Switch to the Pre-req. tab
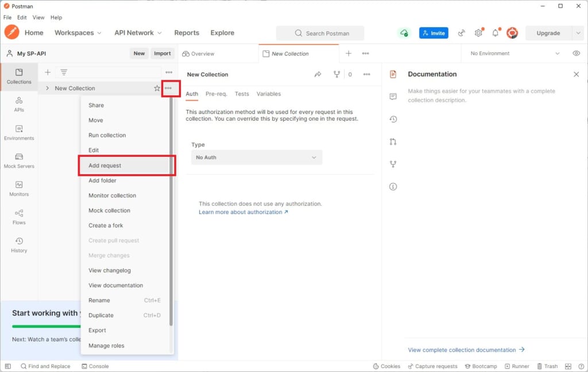 point(216,94)
